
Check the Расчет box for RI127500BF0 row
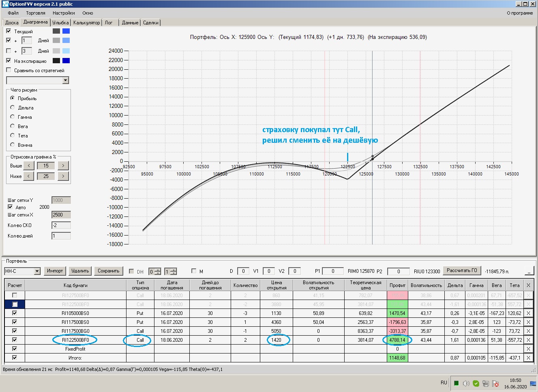tap(15, 295)
